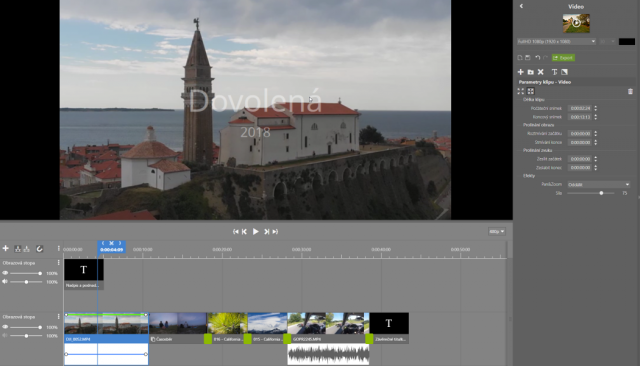The height and width of the screenshot is (366, 640).
Task: Split the clip at the playhead
Action: [111, 243]
